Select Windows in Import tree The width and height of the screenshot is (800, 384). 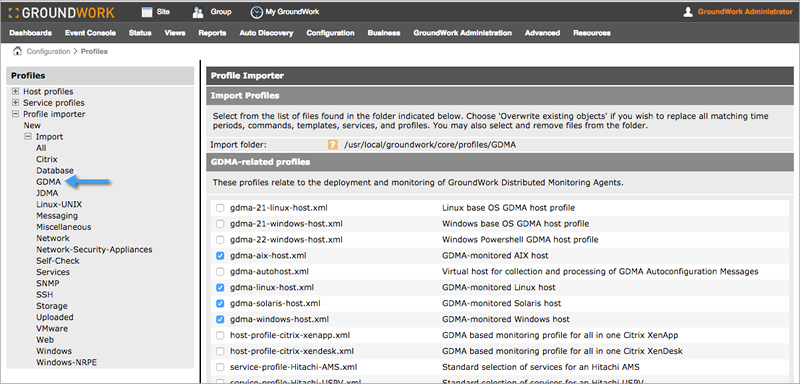point(54,351)
